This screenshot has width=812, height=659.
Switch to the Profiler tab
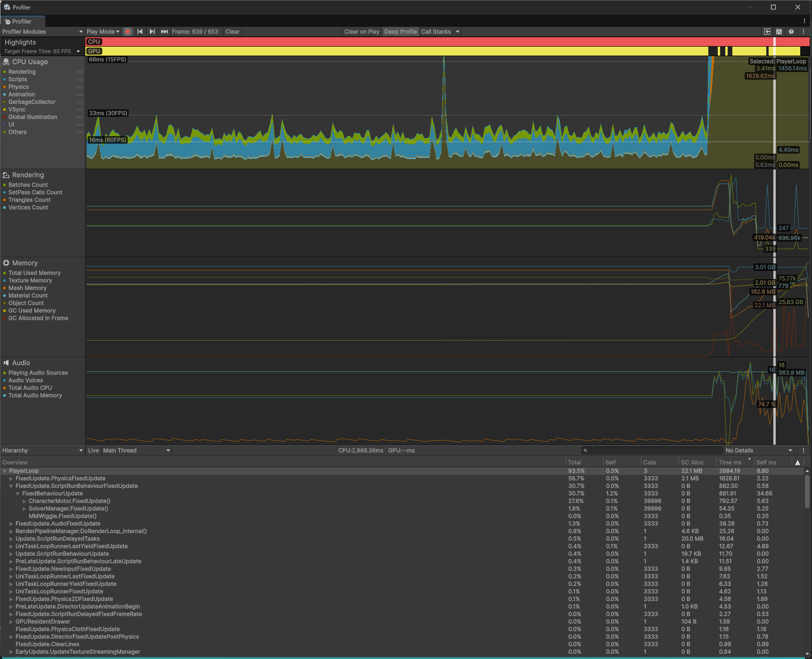pos(22,21)
